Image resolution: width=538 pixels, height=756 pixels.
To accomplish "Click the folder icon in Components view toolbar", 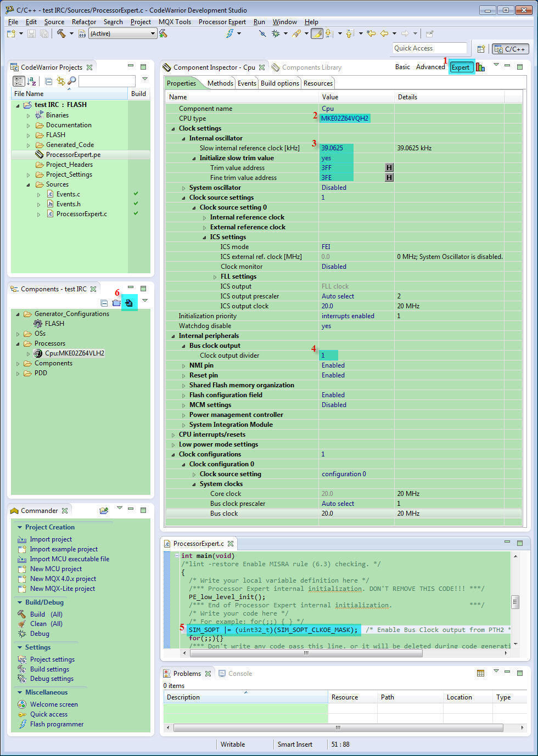I will (116, 303).
